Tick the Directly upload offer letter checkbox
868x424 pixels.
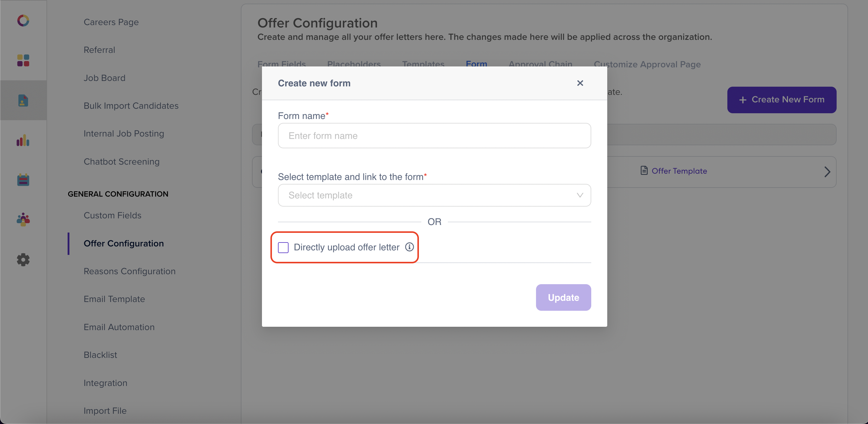pos(283,247)
